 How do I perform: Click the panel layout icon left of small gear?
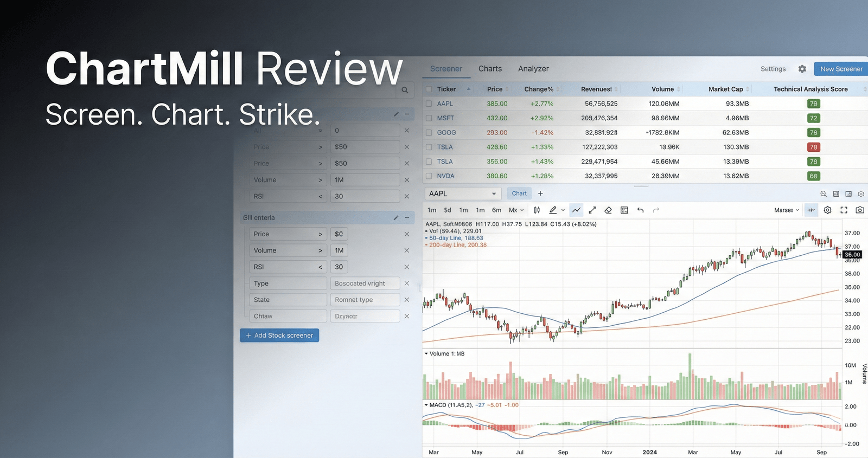pos(848,194)
